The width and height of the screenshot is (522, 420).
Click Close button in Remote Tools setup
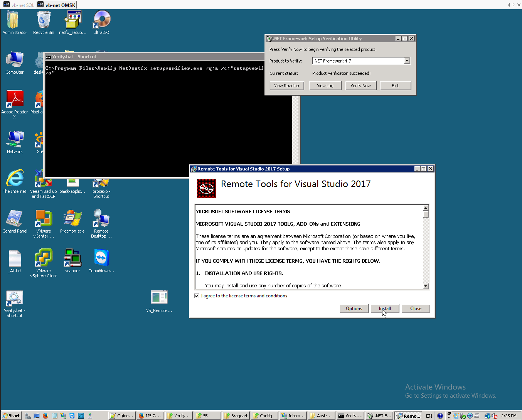[x=416, y=309]
